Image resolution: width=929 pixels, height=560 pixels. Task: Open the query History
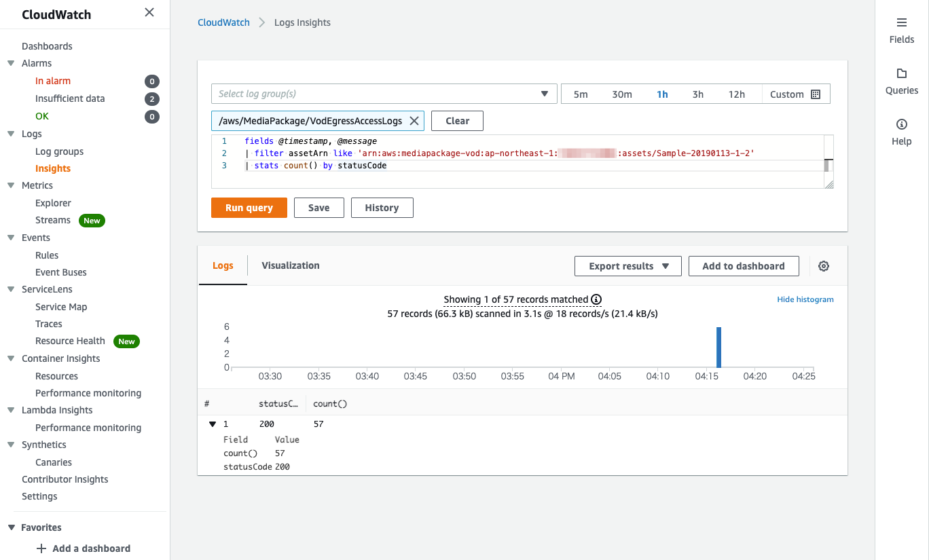point(382,208)
